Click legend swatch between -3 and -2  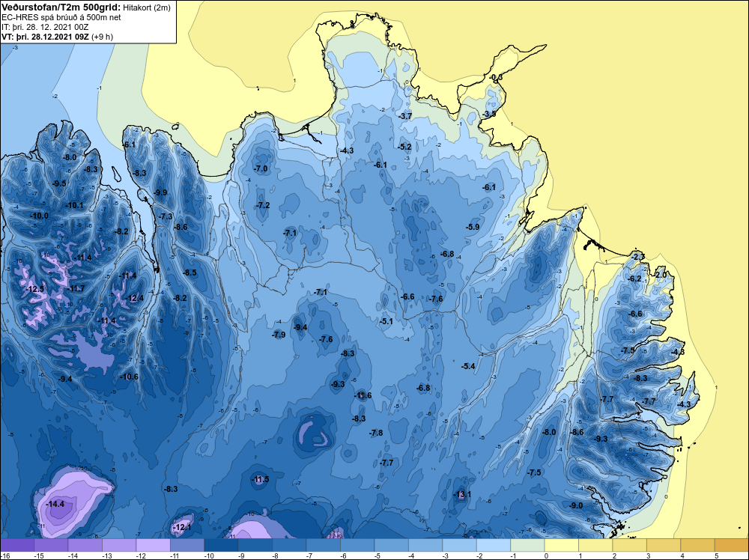coord(460,545)
